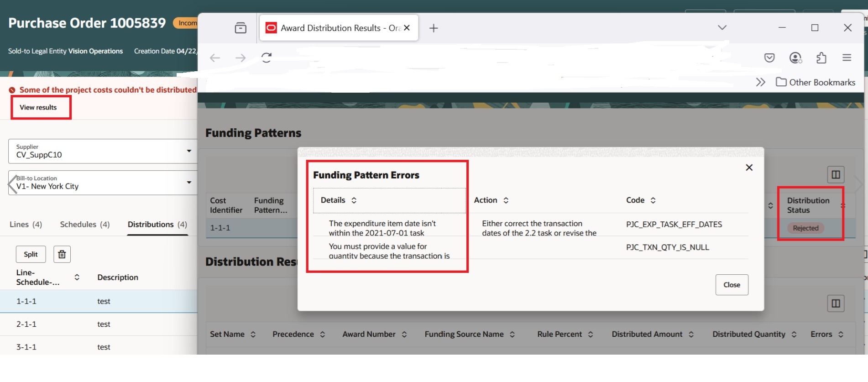Open the Supplier dropdown
Viewport: 868px width, 382px height.
(x=189, y=151)
